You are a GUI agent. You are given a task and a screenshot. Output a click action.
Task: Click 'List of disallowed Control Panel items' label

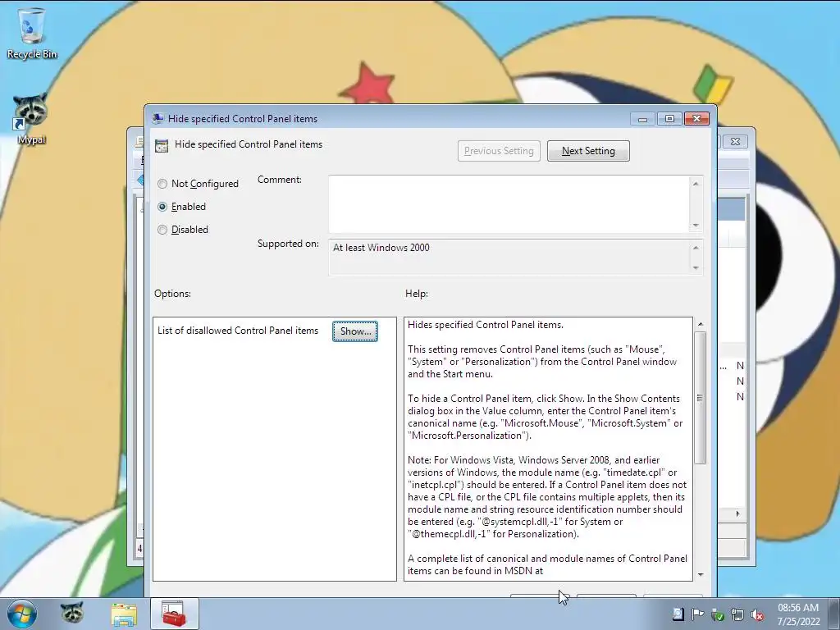238,331
